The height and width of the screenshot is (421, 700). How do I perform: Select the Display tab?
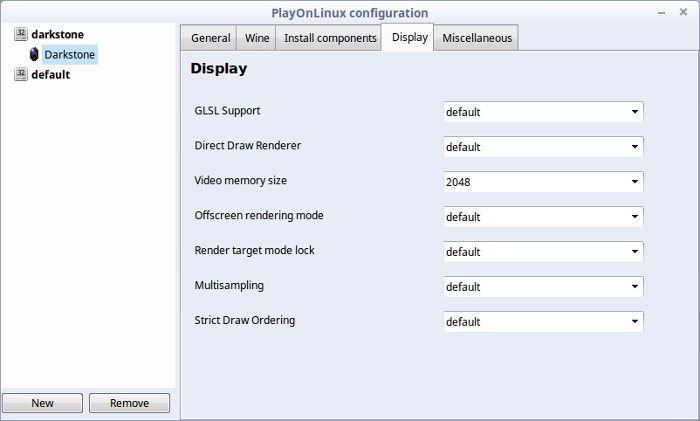409,37
